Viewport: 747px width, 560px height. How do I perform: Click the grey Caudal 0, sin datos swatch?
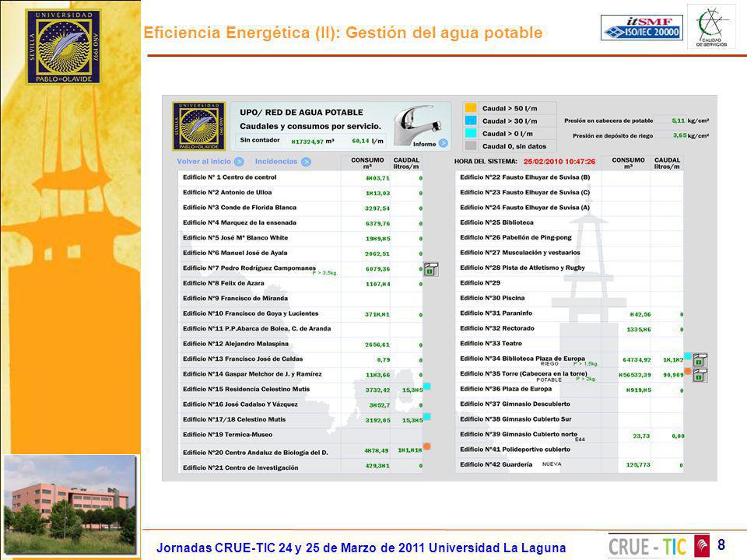click(x=471, y=145)
